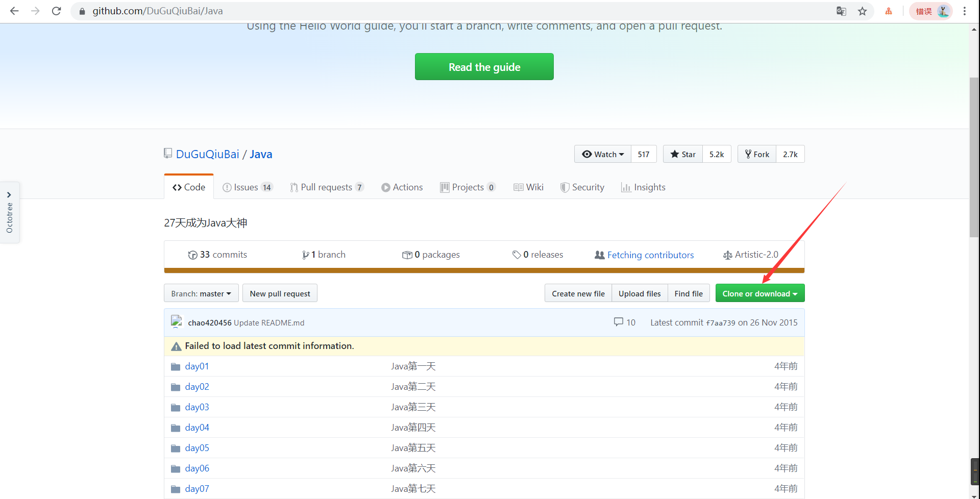Click the day05 folder icon

tap(176, 448)
